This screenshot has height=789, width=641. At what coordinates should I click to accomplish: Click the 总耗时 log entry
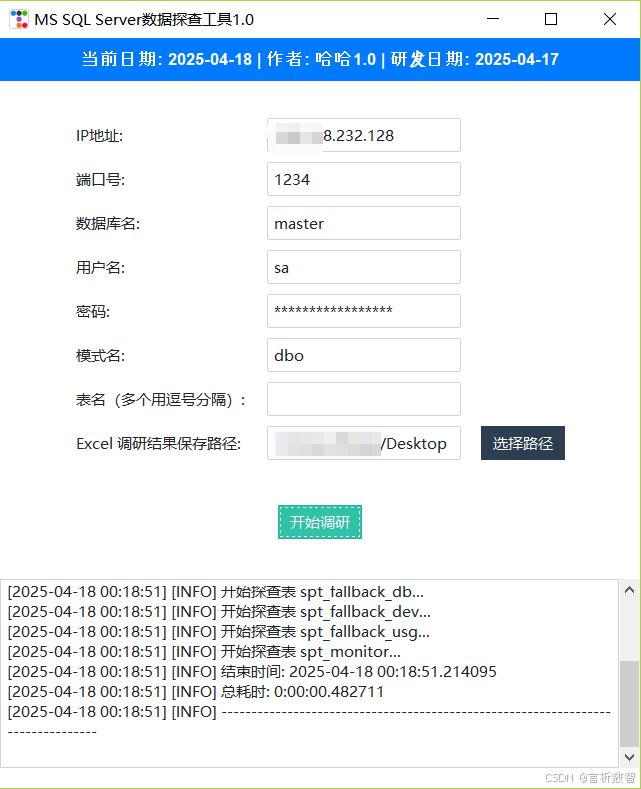click(x=196, y=692)
